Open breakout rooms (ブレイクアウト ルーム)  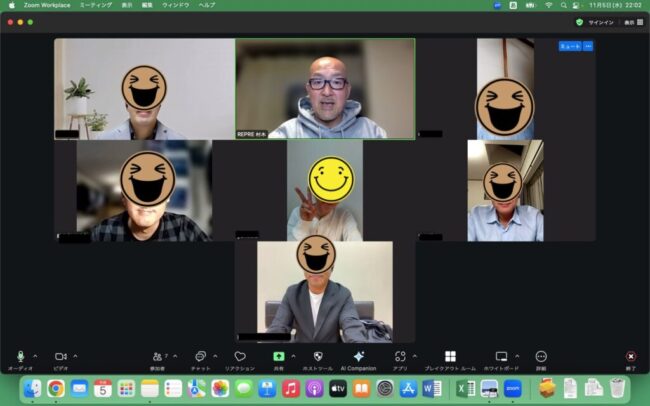(450, 357)
